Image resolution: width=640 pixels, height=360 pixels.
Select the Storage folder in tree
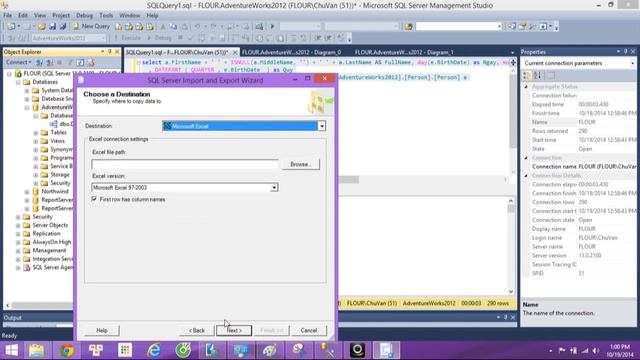[60, 175]
